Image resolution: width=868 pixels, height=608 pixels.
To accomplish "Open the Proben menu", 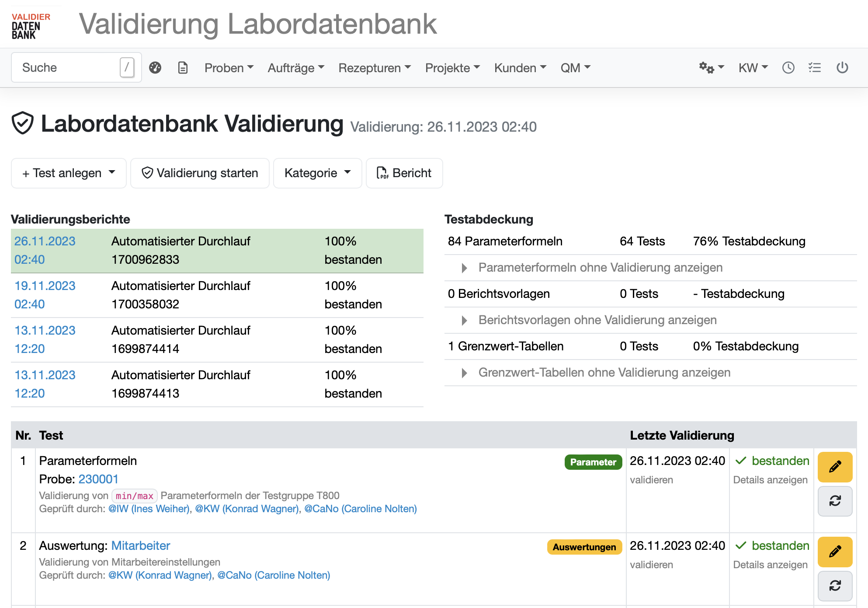I will [x=229, y=67].
